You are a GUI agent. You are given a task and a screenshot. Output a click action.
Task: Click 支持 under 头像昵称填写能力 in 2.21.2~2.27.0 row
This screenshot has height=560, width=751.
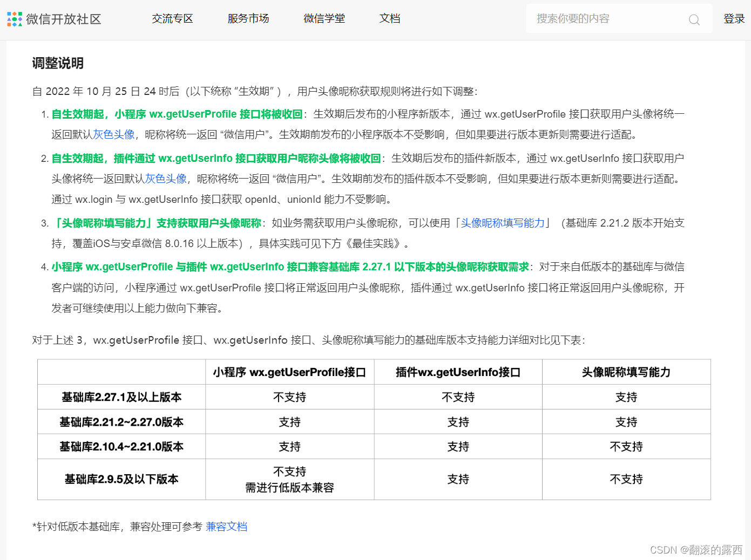pos(626,422)
